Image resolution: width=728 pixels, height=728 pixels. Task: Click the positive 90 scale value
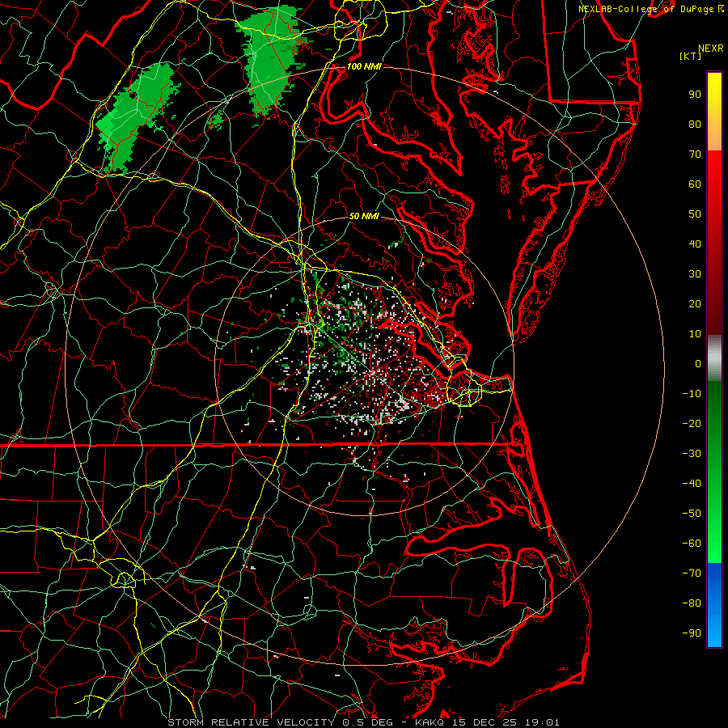(x=695, y=95)
